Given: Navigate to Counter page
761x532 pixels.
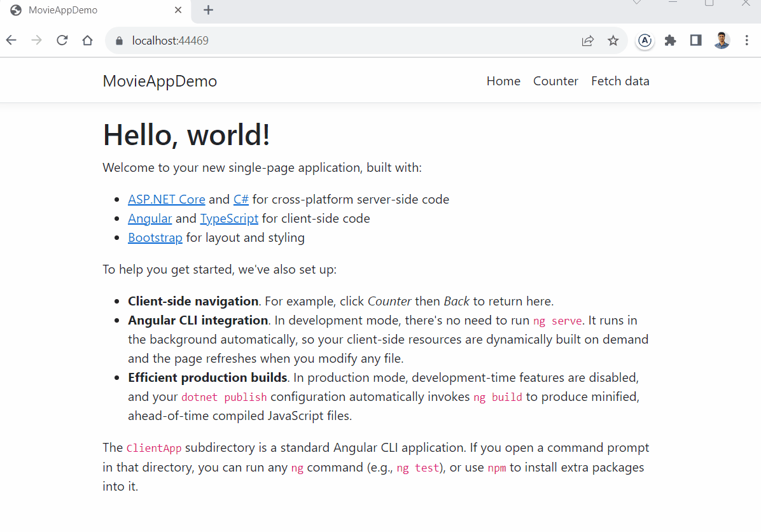Looking at the screenshot, I should [x=555, y=81].
